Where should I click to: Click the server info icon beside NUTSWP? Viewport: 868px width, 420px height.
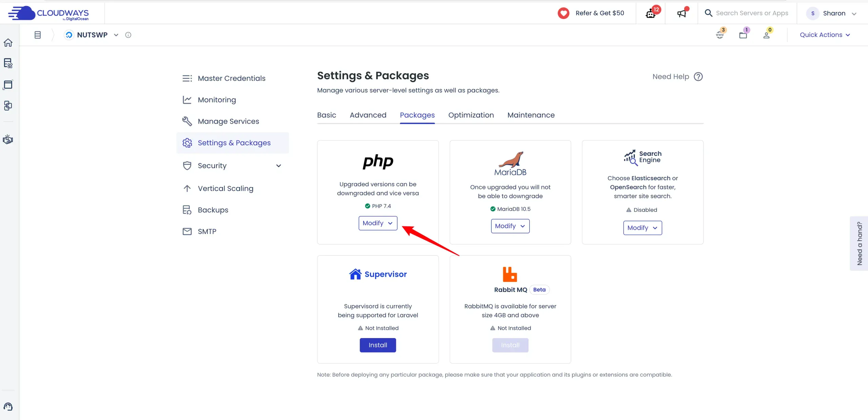pos(128,35)
